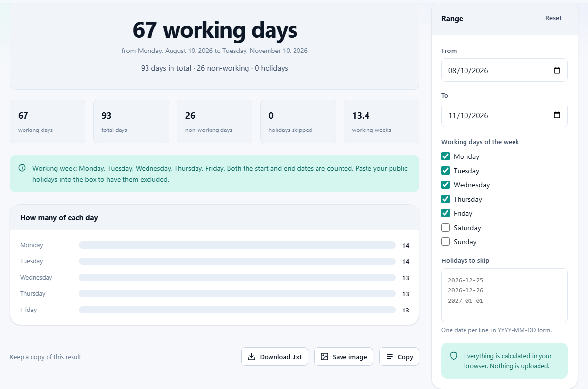Click the '67' working days stat card
Image resolution: width=588 pixels, height=389 pixels.
(48, 122)
